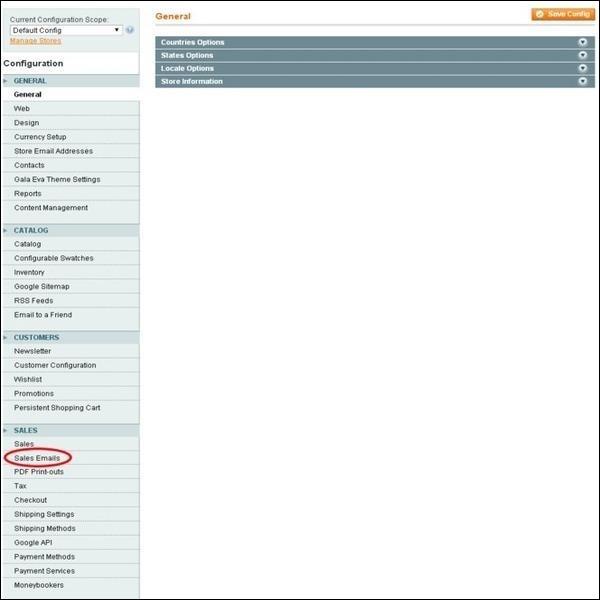Open PDF Print-outs settings
The width and height of the screenshot is (600, 600).
39,472
